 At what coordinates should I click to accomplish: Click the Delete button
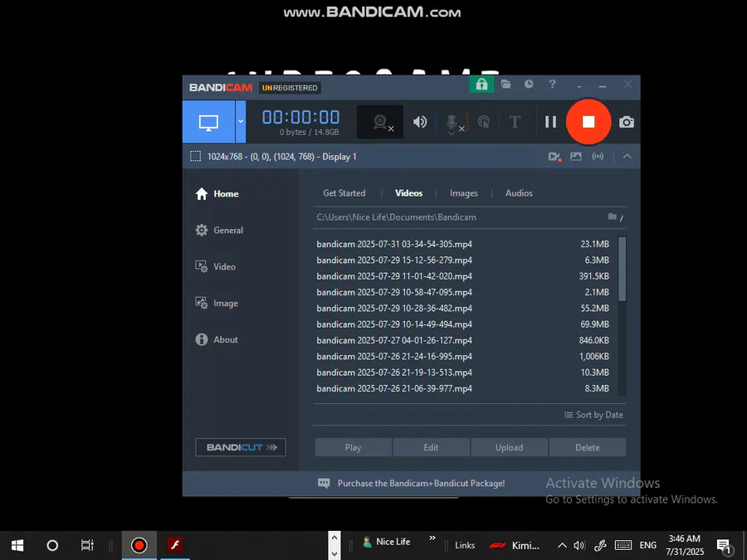[588, 448]
